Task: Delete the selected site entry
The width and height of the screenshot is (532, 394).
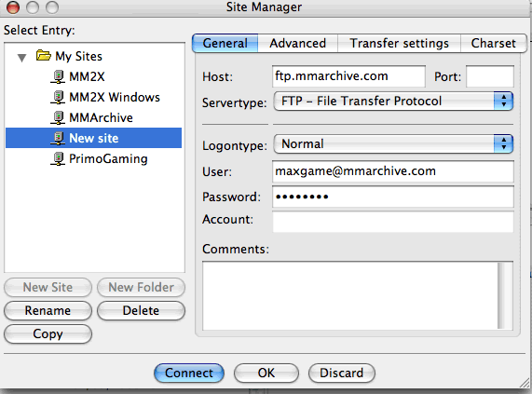Action: [141, 310]
